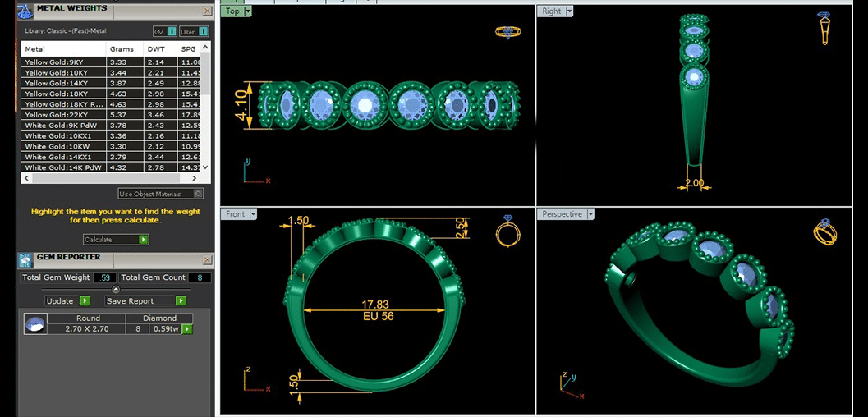868x417 pixels.
Task: Open the Front viewport dropdown arrow
Action: click(x=254, y=214)
